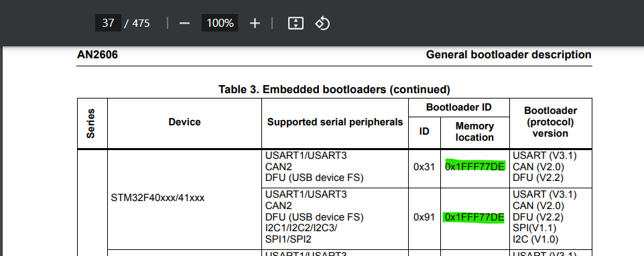This screenshot has width=644, height=256.
Task: Rotate the document counterclockwise
Action: [x=322, y=23]
